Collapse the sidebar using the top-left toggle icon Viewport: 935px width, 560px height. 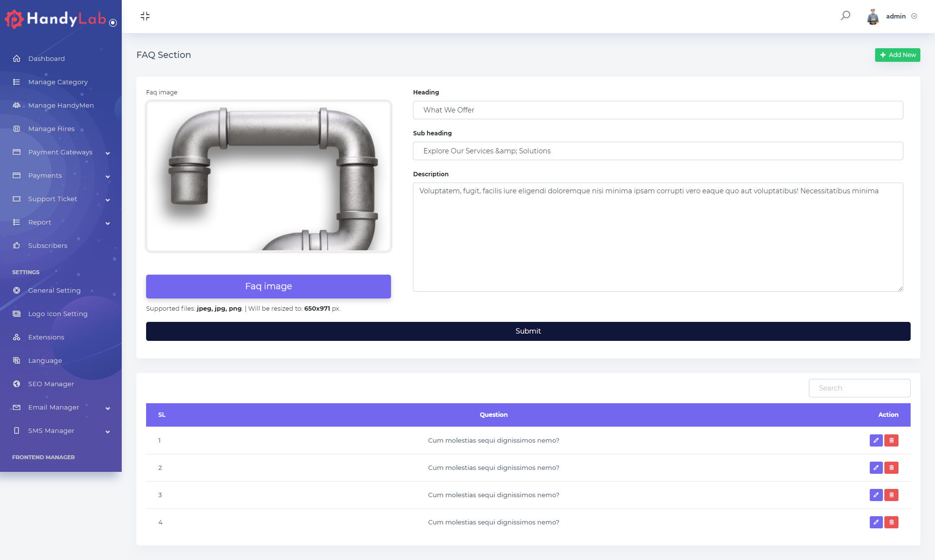click(145, 16)
